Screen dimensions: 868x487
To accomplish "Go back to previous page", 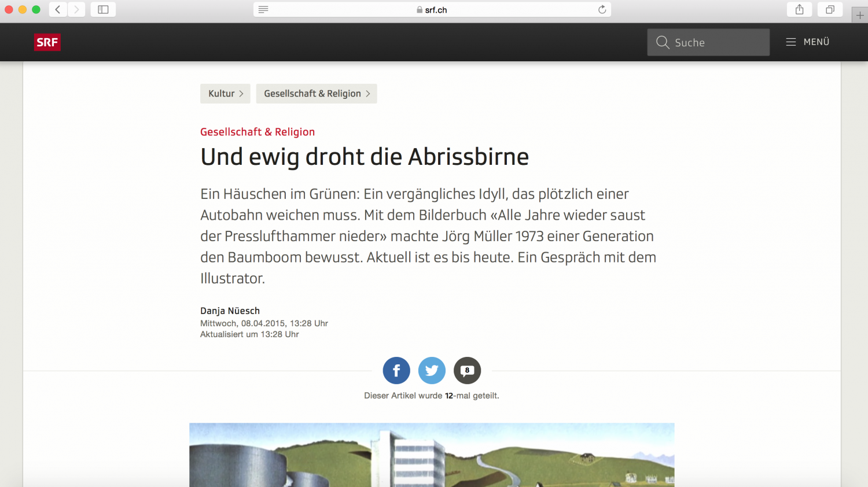I will click(58, 9).
